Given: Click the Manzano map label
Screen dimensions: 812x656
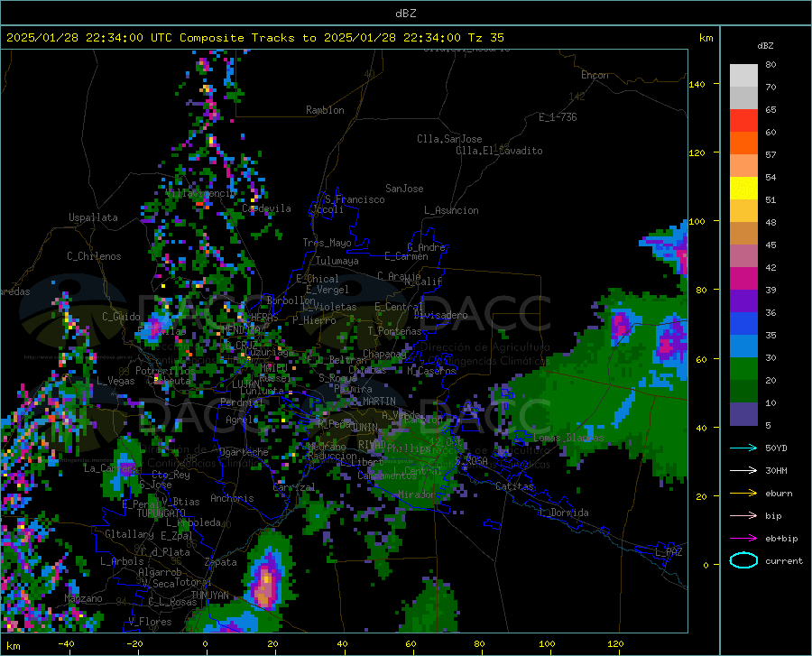Looking at the screenshot, I should (x=83, y=598).
